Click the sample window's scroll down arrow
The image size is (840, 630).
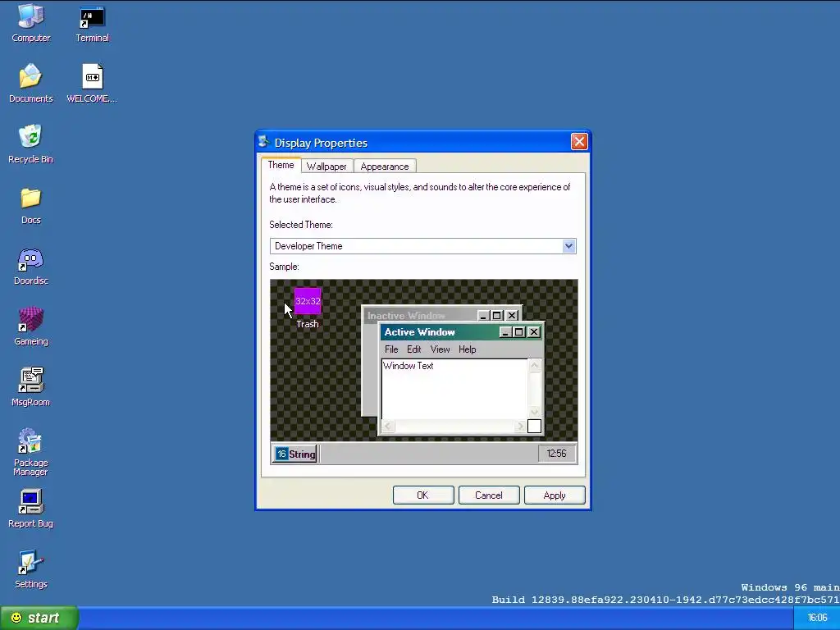click(x=534, y=412)
